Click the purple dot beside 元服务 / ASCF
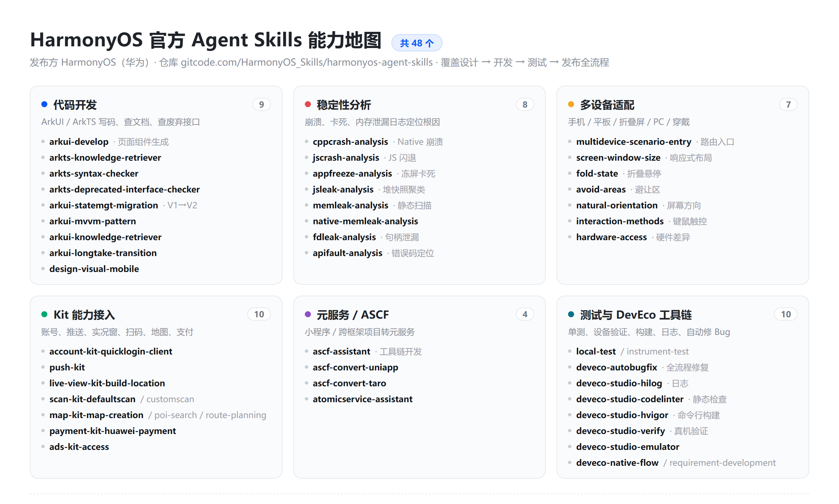The height and width of the screenshot is (504, 839). tap(308, 314)
